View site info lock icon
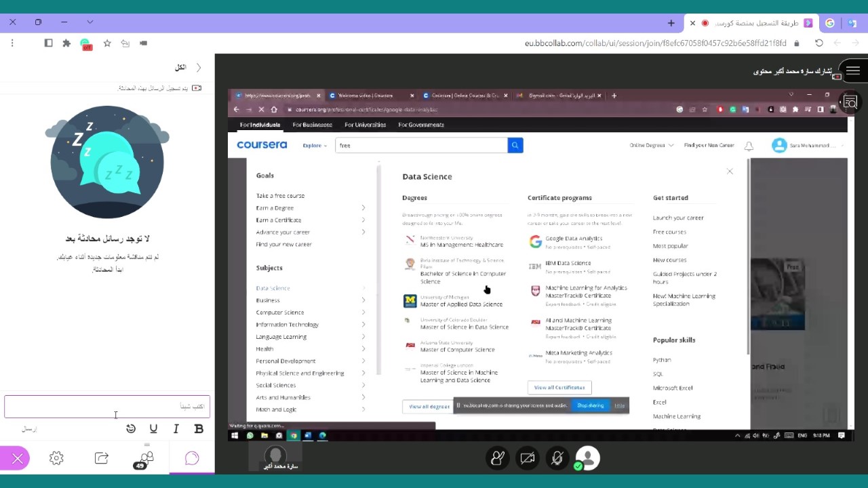 click(797, 43)
